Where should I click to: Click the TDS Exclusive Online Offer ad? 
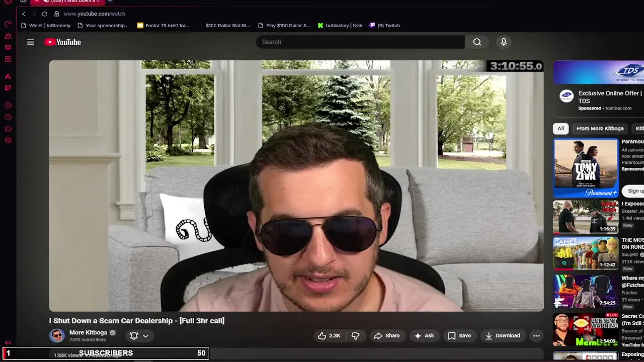pos(610,97)
